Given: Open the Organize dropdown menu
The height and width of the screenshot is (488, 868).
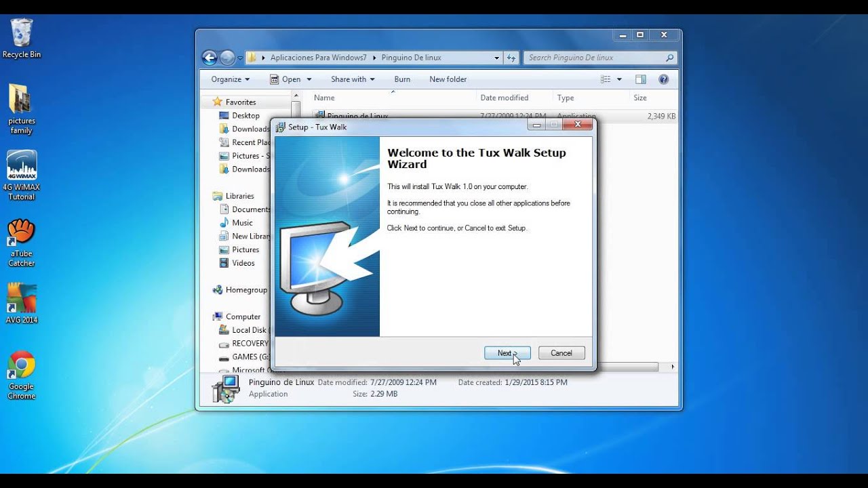Looking at the screenshot, I should (x=231, y=79).
